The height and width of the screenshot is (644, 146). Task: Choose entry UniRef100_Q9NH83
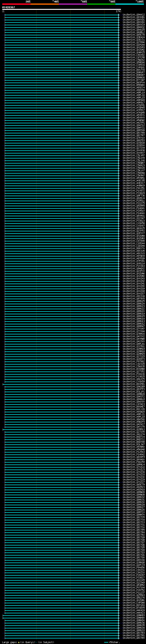point(134,615)
